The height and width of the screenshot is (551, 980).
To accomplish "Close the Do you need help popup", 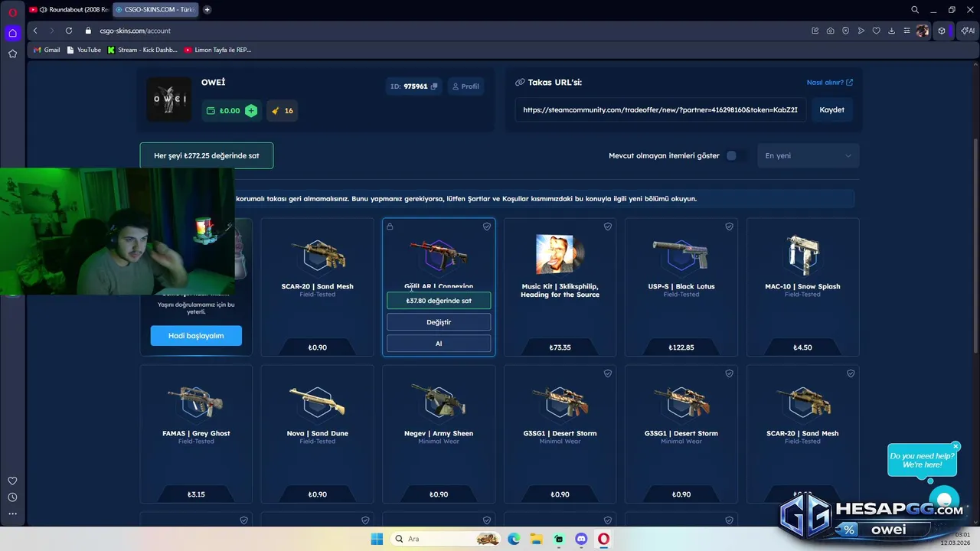I will pos(955,446).
